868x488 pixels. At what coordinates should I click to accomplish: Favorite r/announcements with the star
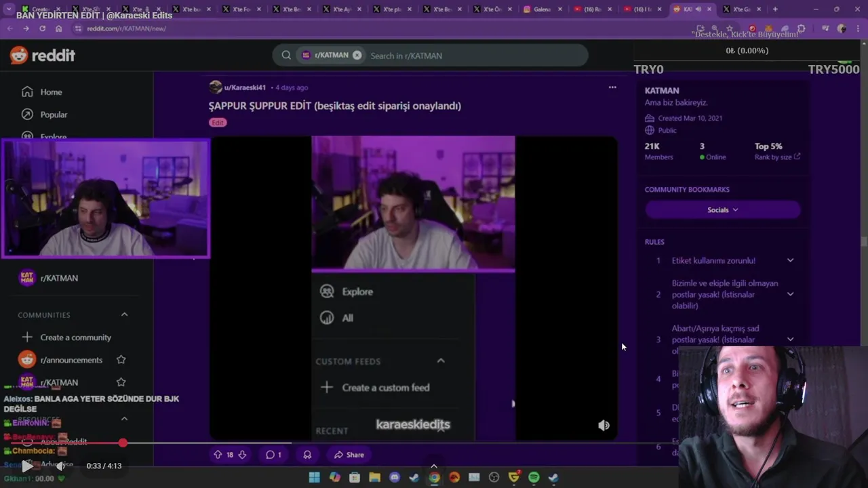click(x=121, y=360)
